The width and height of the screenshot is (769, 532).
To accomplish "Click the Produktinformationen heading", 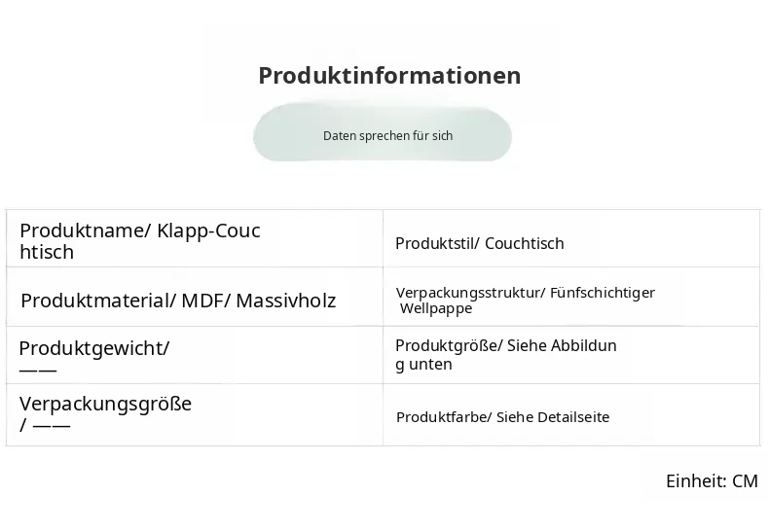I will coord(389,76).
